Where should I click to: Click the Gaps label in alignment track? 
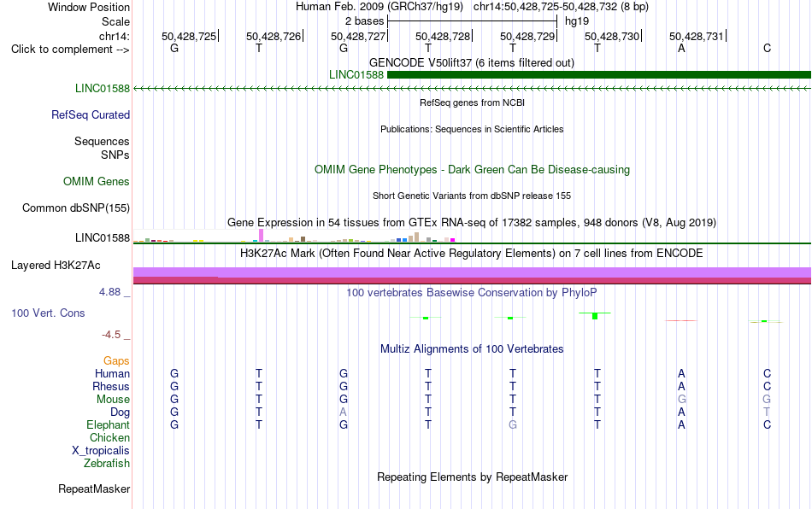click(x=116, y=360)
